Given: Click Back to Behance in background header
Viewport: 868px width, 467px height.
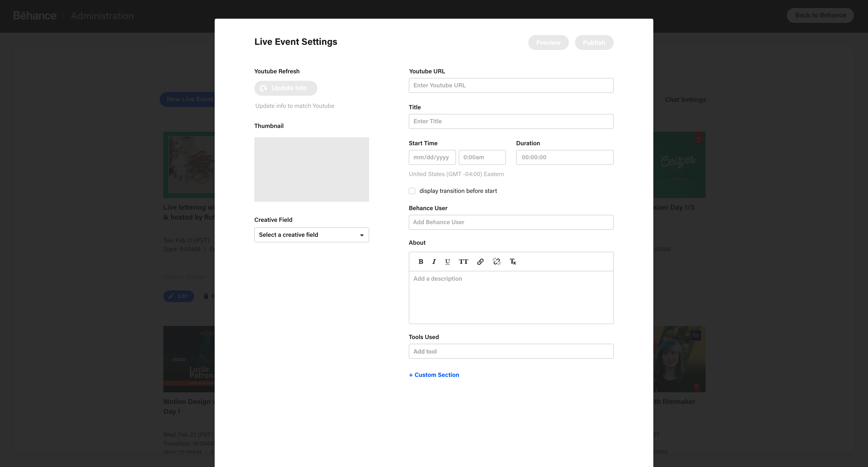Looking at the screenshot, I should (820, 15).
